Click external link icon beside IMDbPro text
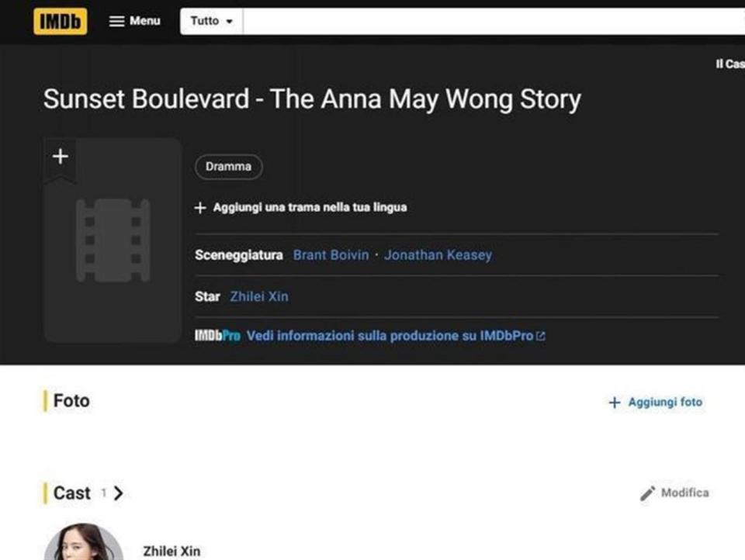The image size is (745, 560). [x=541, y=337]
